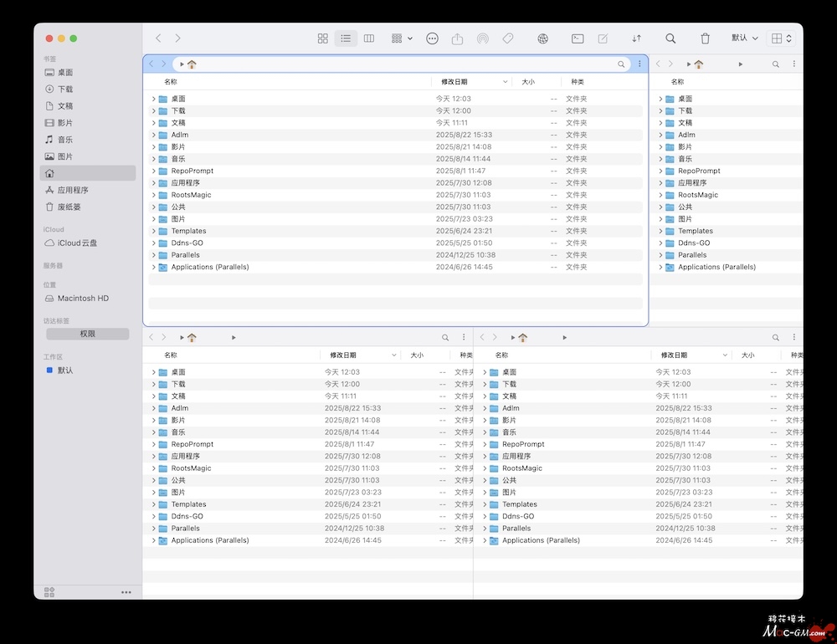
Task: Switch to column view in toolbar
Action: pyautogui.click(x=369, y=38)
